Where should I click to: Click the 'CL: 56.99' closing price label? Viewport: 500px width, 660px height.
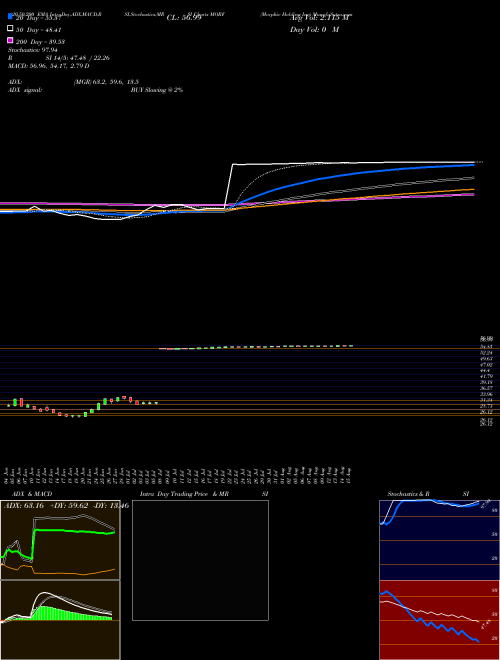point(184,18)
